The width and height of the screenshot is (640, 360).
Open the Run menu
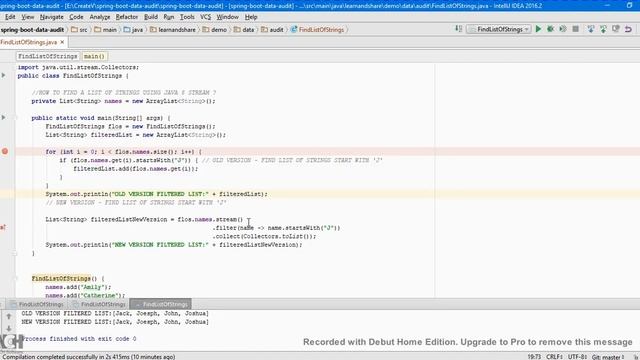(168, 17)
